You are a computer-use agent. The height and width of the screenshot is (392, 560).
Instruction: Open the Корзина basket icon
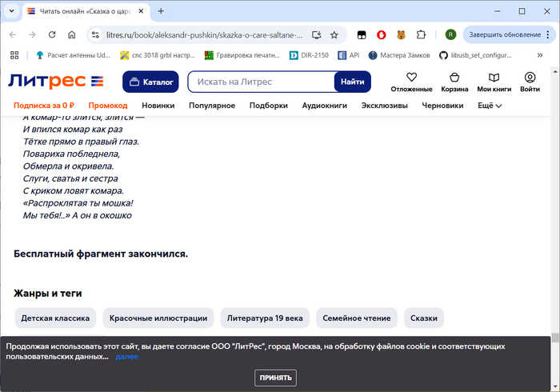pos(454,77)
